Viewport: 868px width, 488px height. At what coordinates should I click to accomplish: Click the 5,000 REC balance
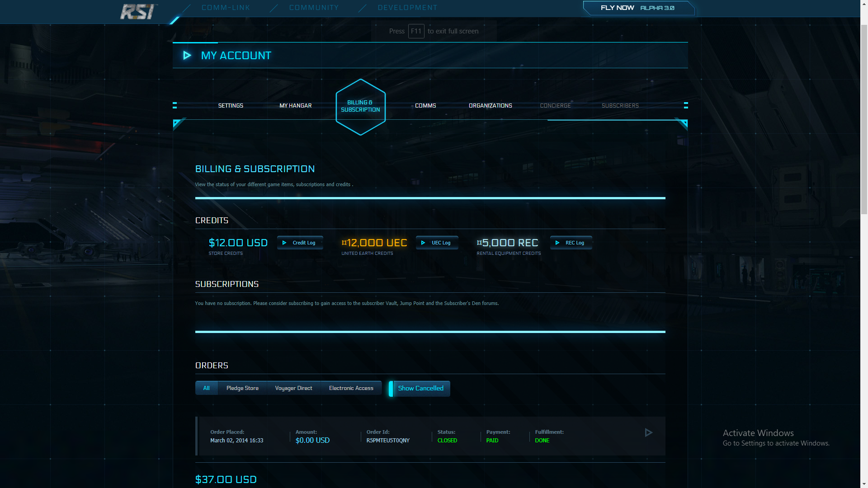[507, 243]
